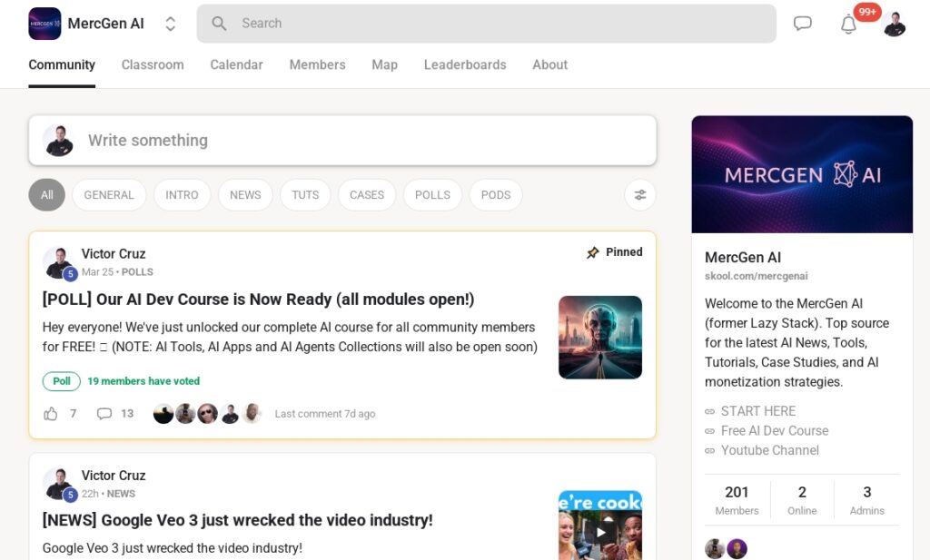Click the NEWS category label on Veo 3 post
The image size is (930, 560).
pos(121,494)
